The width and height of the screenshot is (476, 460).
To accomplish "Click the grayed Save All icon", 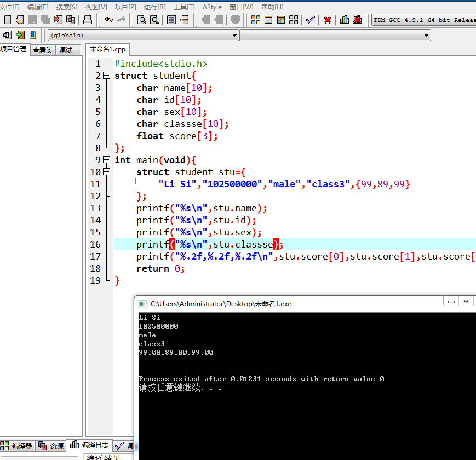I will [x=45, y=20].
